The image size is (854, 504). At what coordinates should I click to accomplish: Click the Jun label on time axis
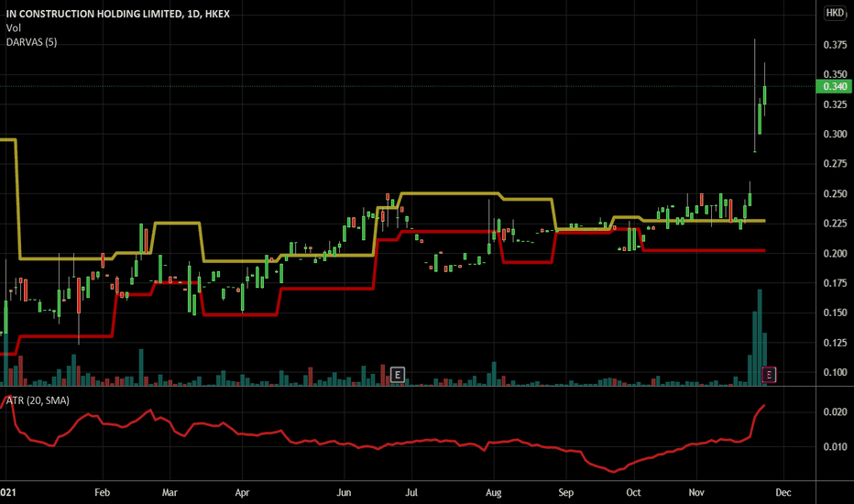point(344,493)
